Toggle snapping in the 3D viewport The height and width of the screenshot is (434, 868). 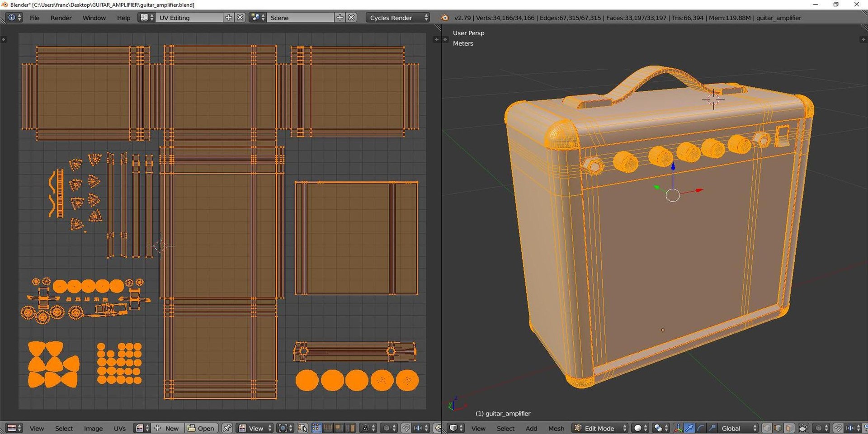[x=838, y=428]
